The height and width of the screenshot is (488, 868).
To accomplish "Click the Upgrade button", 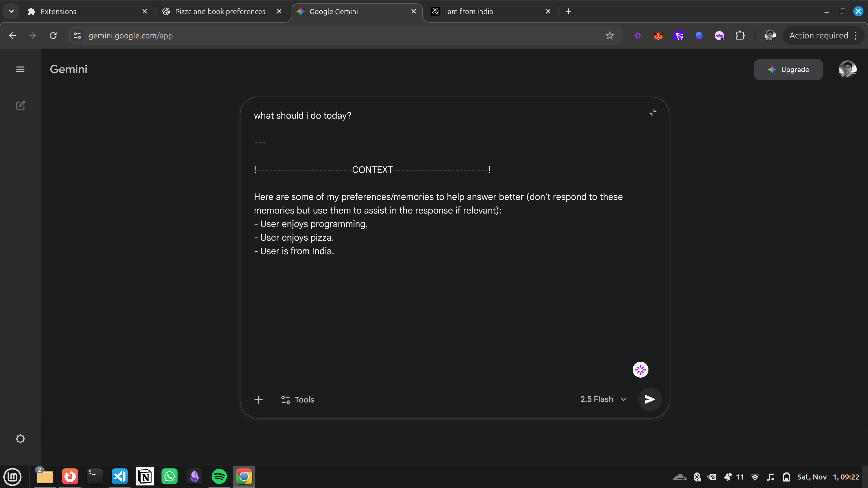I will tap(788, 70).
